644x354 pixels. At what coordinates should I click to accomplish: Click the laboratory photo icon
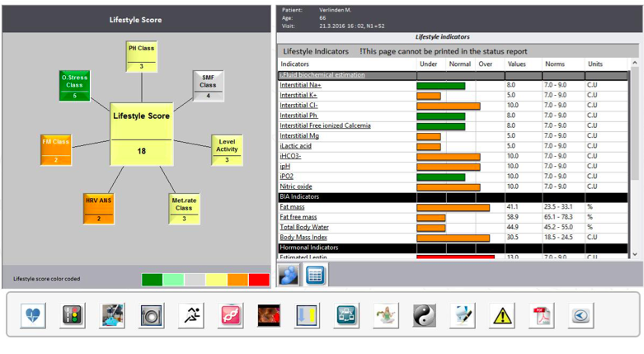pos(111,315)
